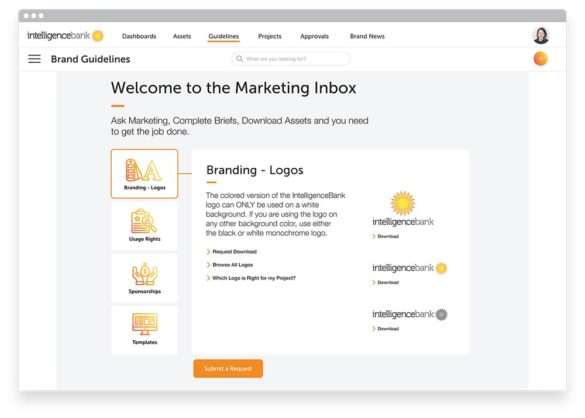Open the Assets menu

tap(182, 36)
